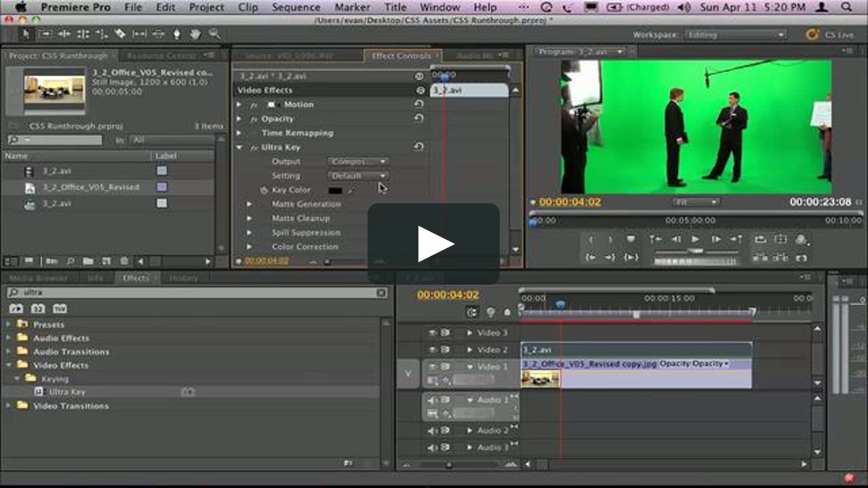Switch to Media Browser tab
This screenshot has width=868, height=488.
pyautogui.click(x=39, y=278)
